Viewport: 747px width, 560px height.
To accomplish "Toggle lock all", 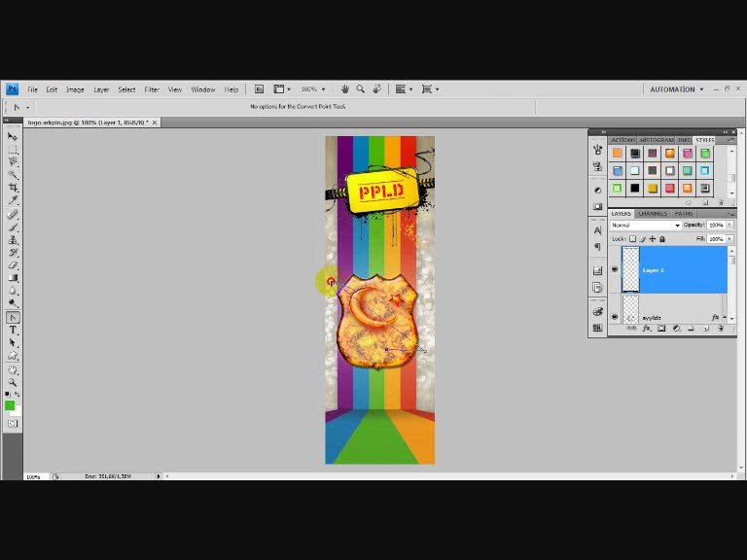I will (662, 239).
